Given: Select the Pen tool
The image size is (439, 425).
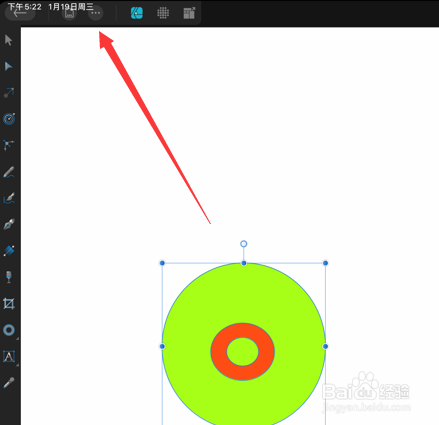Looking at the screenshot, I should click(9, 224).
